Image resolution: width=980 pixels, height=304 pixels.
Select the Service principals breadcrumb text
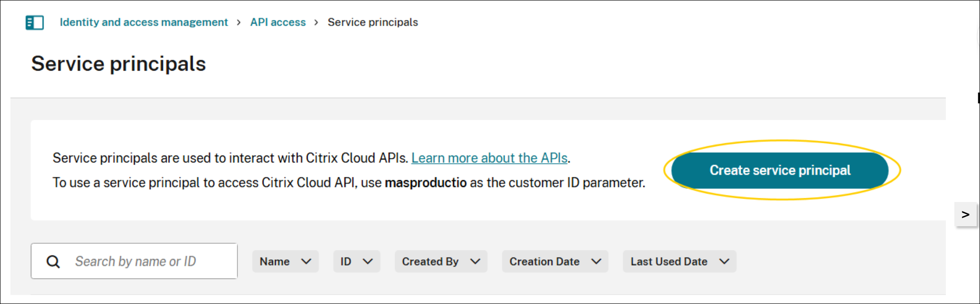tap(373, 22)
